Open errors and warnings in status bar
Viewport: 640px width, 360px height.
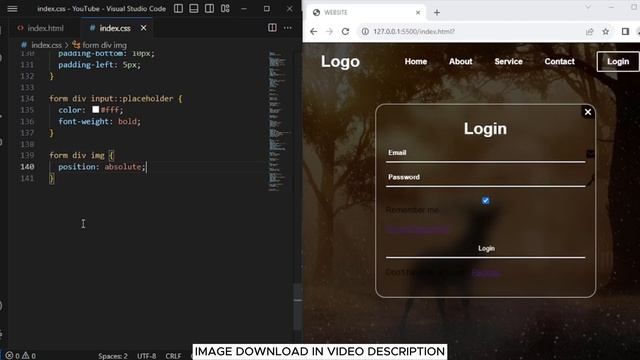coord(20,356)
